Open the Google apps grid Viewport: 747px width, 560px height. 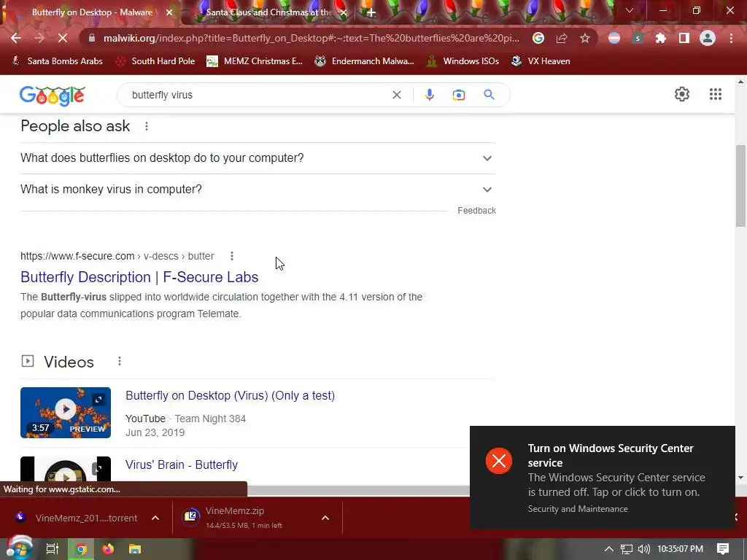(716, 94)
